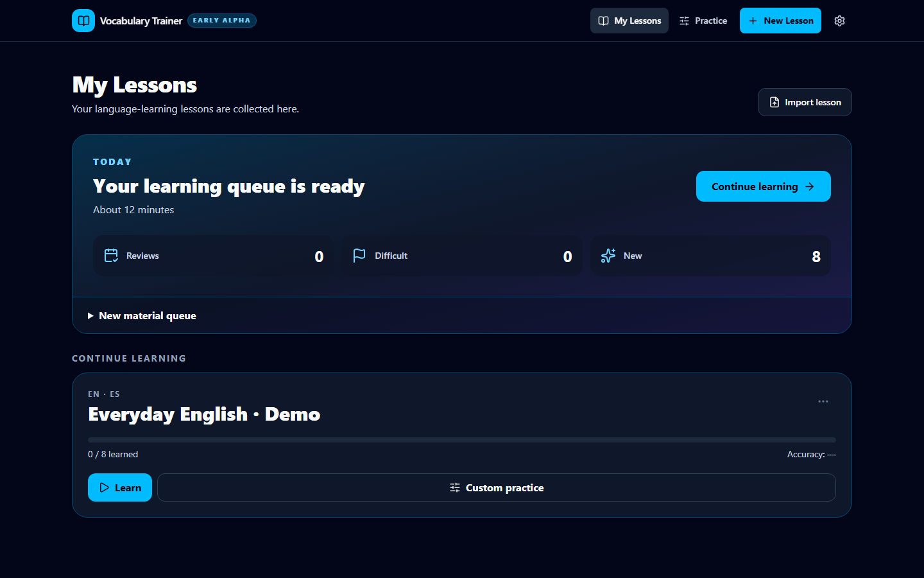Click the New sparkles icon

(x=608, y=256)
